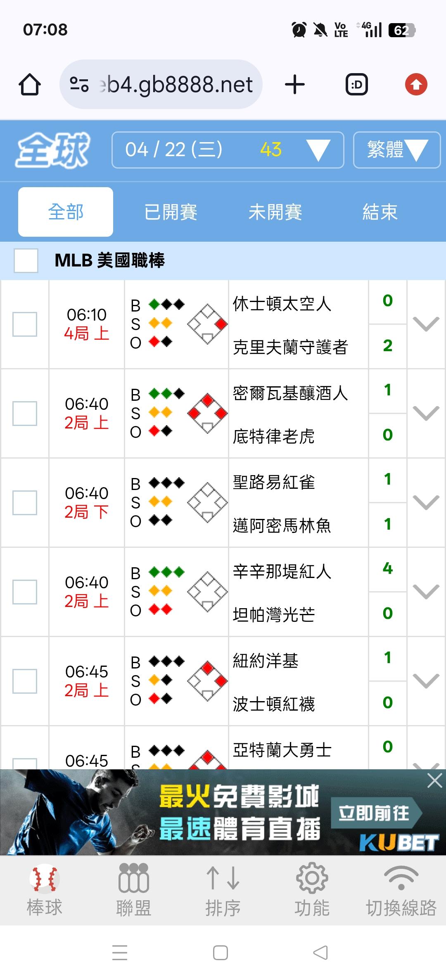Screen dimensions: 446x980
Task: Tap the browser home icon
Action: (x=30, y=85)
